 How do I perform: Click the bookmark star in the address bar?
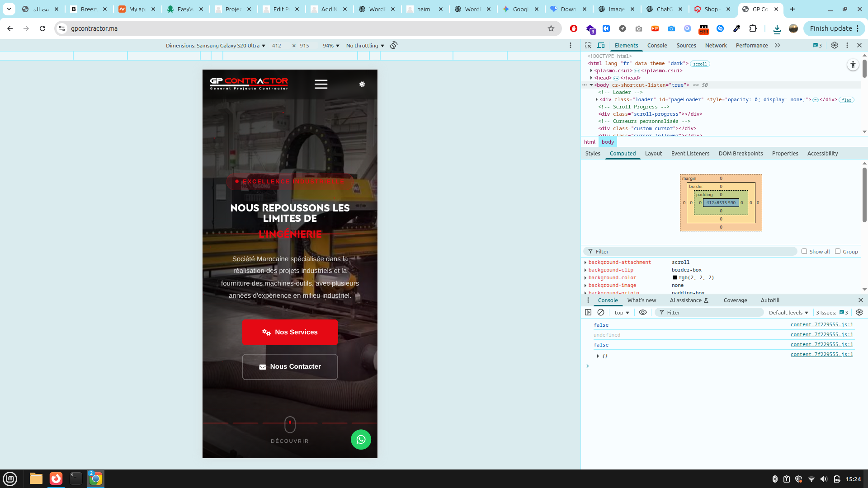(551, 28)
